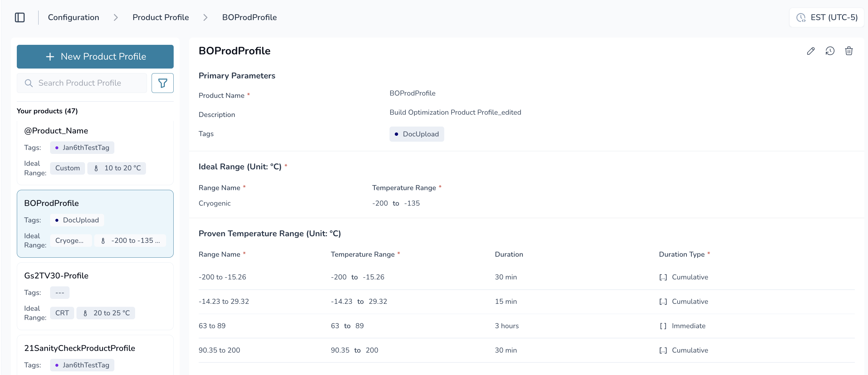The image size is (868, 375).
Task: Focus the Search Product Profile field
Action: (x=82, y=83)
